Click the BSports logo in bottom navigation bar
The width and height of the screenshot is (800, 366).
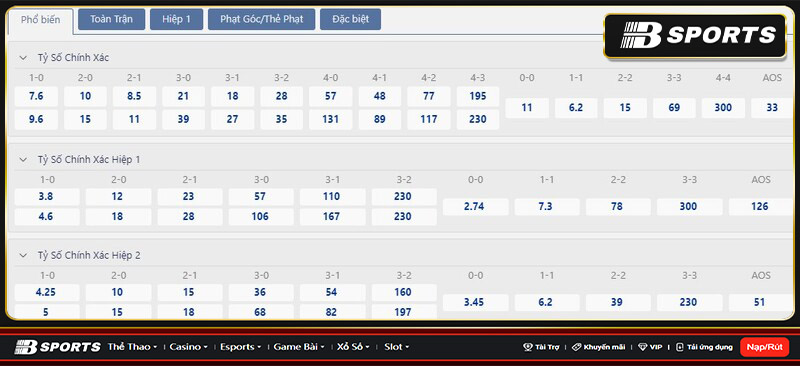coord(57,347)
